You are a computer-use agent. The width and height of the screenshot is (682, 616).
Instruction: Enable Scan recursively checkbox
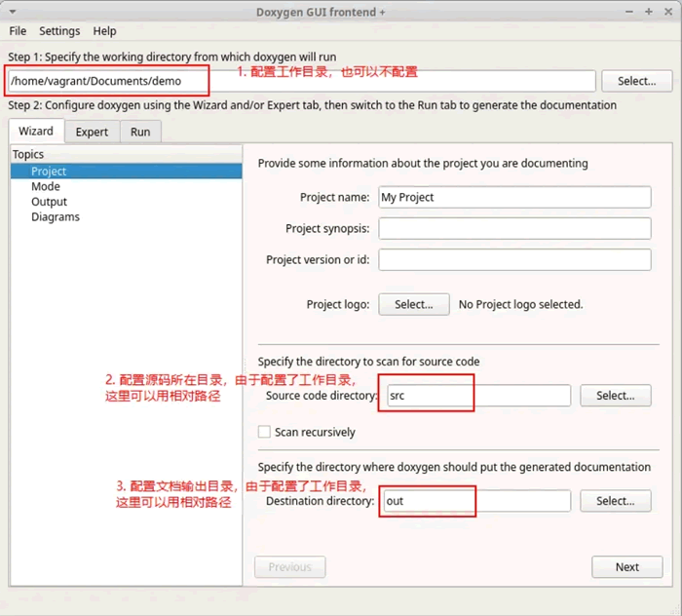264,432
